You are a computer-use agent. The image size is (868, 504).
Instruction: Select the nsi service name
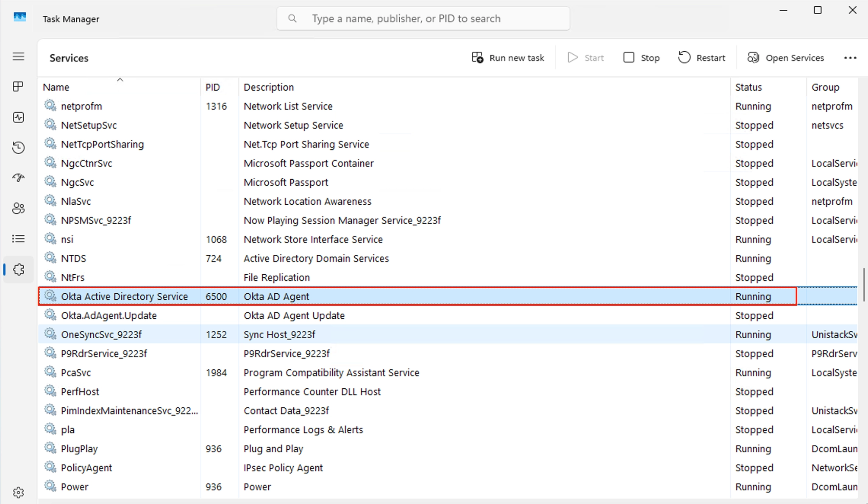[x=67, y=240]
